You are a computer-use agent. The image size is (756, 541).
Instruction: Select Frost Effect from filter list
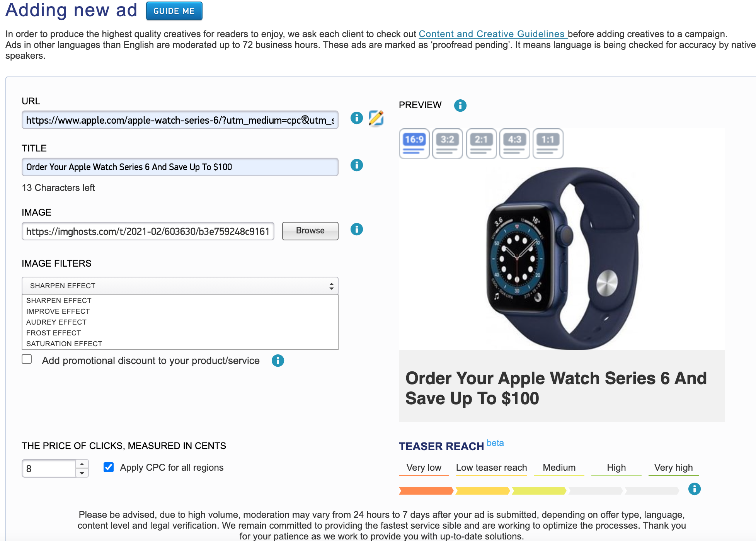[54, 333]
